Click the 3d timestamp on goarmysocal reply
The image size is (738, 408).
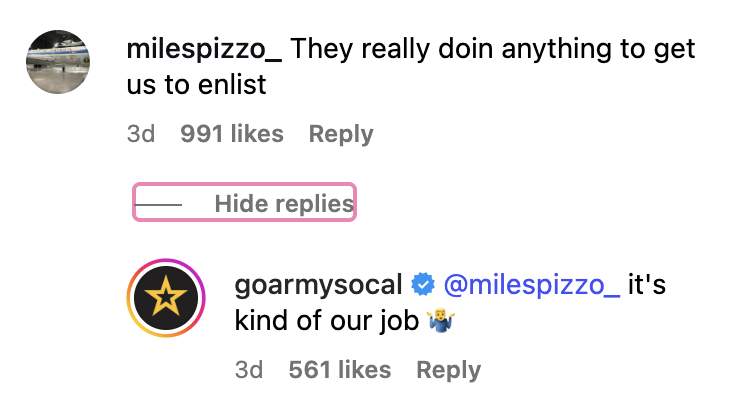pos(249,370)
